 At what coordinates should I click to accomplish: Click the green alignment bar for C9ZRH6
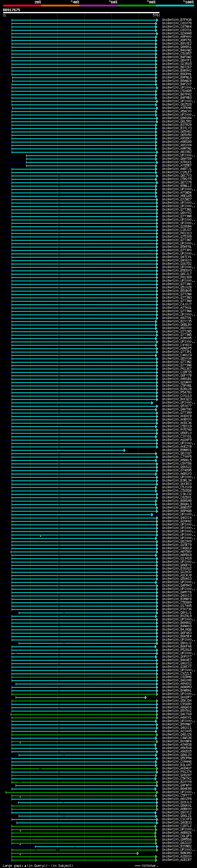[85, 677]
